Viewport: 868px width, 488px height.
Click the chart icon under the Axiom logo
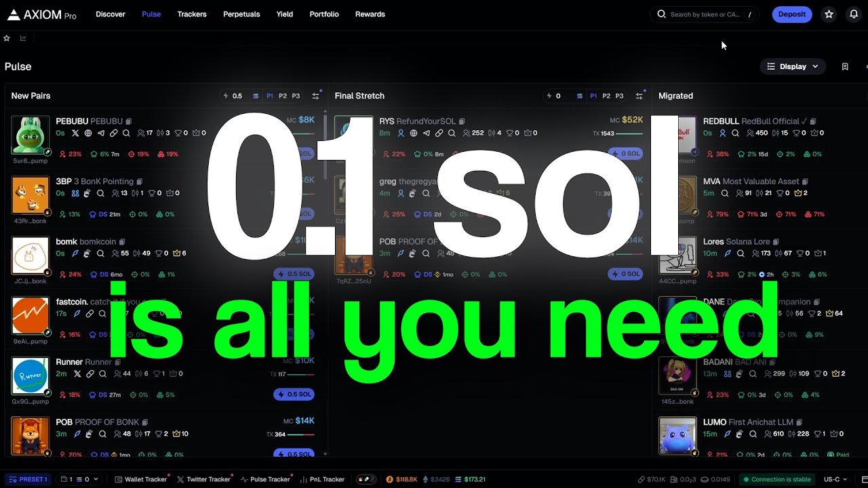pyautogui.click(x=23, y=38)
